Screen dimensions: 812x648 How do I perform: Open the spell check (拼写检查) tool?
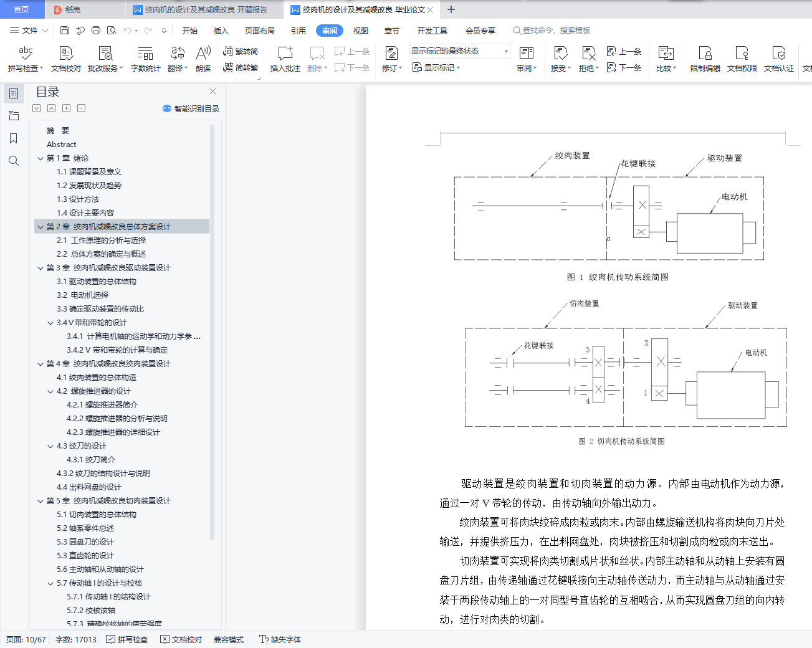pos(26,59)
